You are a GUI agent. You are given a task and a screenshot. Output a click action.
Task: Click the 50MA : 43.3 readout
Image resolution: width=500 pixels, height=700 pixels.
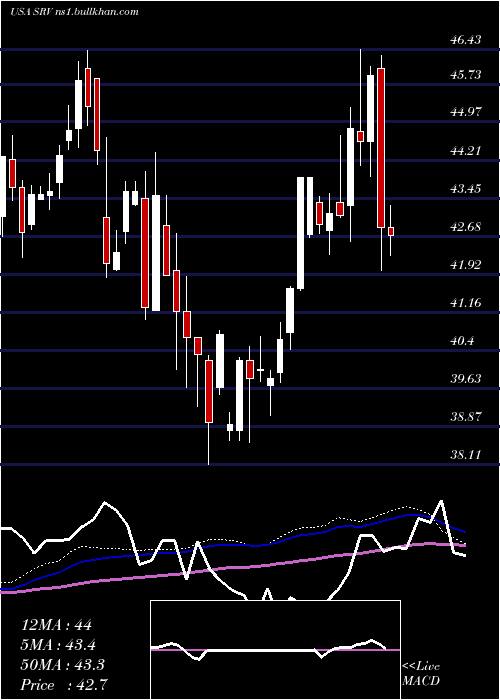[62, 665]
